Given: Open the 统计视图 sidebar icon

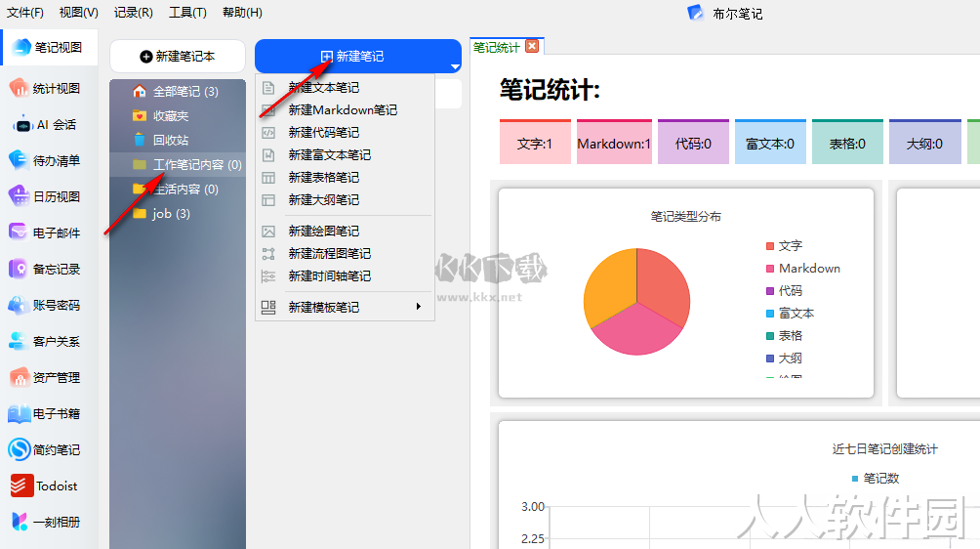Looking at the screenshot, I should point(19,88).
